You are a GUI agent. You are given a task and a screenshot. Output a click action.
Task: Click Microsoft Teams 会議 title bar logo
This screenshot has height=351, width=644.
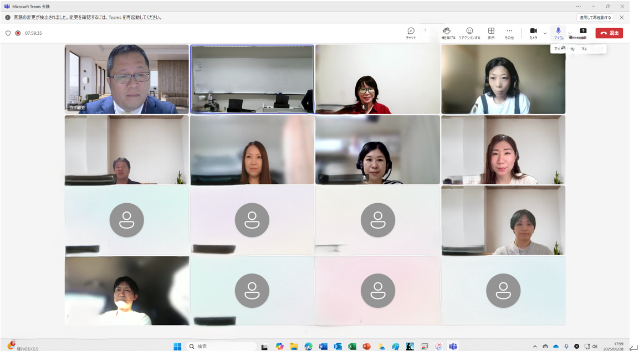click(x=7, y=7)
